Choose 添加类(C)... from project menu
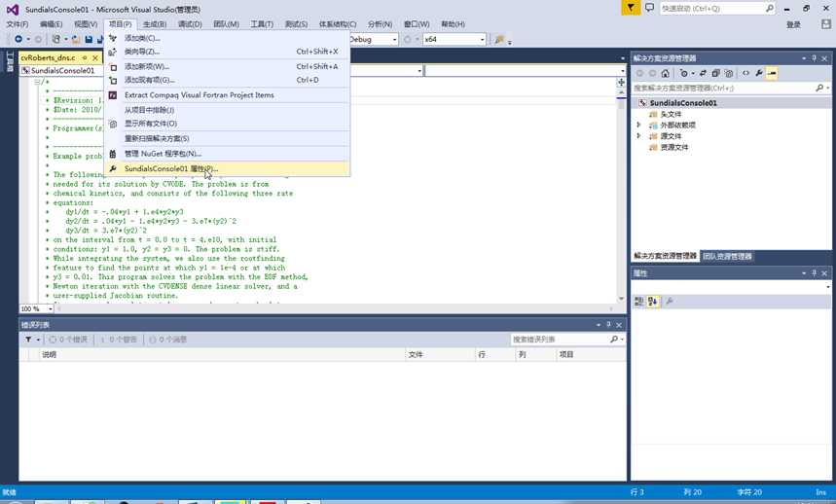The image size is (836, 504). pyautogui.click(x=227, y=38)
